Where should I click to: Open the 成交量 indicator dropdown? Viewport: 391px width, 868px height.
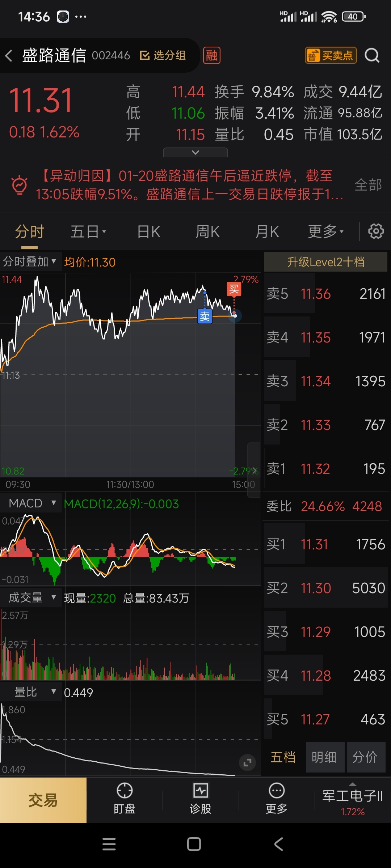(31, 597)
